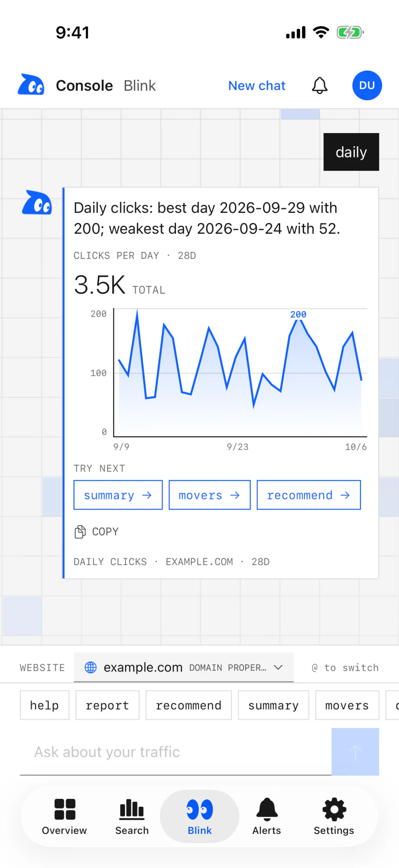Tap the '@ to switch' hint

[x=345, y=668]
